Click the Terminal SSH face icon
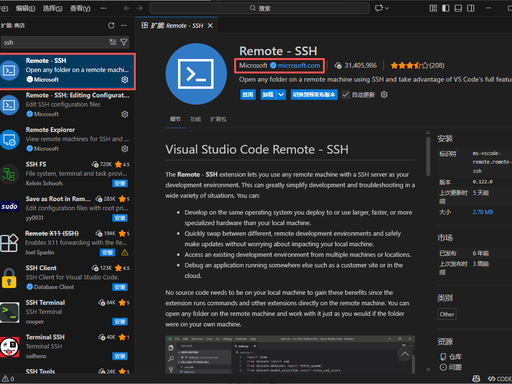 point(9,347)
